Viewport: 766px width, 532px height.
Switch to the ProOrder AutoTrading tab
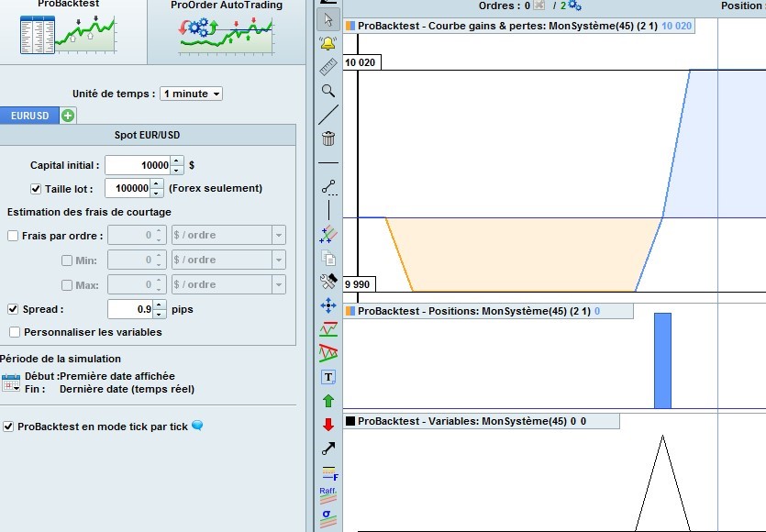point(227,32)
